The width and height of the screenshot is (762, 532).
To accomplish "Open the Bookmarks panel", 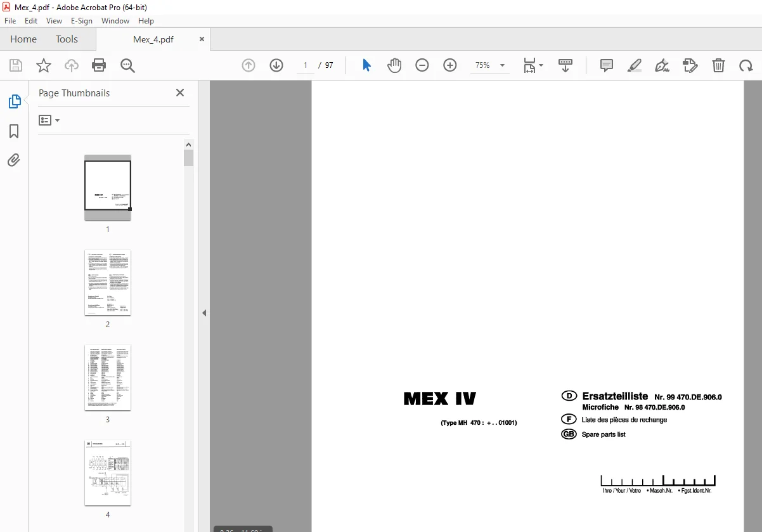I will pyautogui.click(x=14, y=131).
